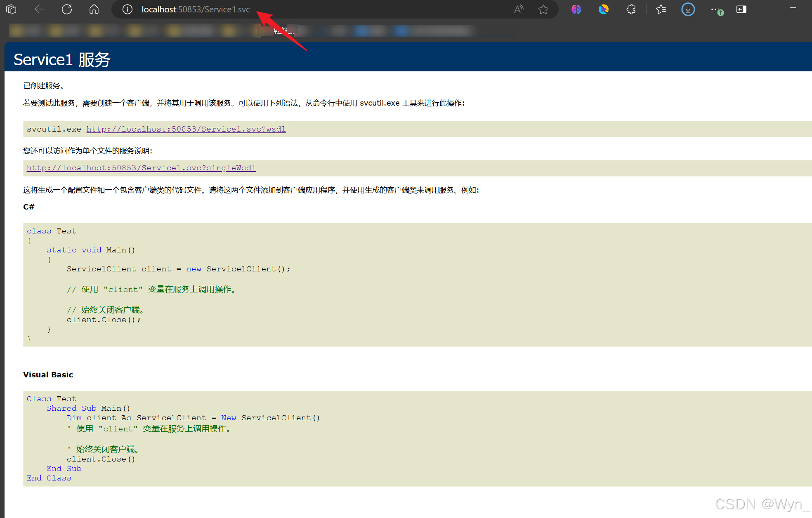Viewport: 812px width, 518px height.
Task: Click 'Service1Client client = new Service1Client();' line
Action: 179,269
